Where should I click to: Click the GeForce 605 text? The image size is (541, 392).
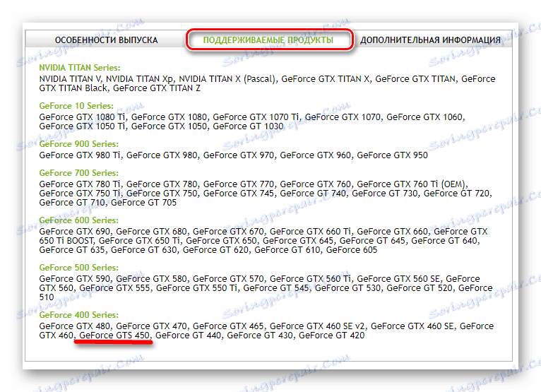[352, 250]
